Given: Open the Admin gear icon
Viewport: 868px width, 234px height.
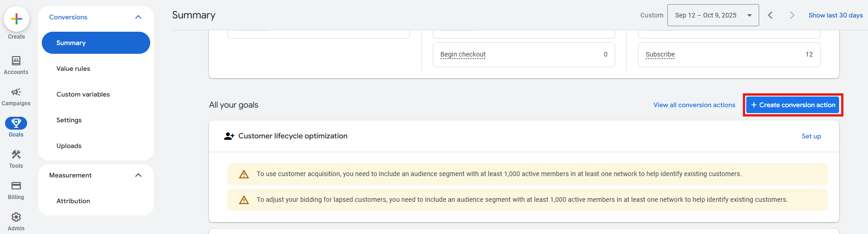Looking at the screenshot, I should tap(16, 217).
